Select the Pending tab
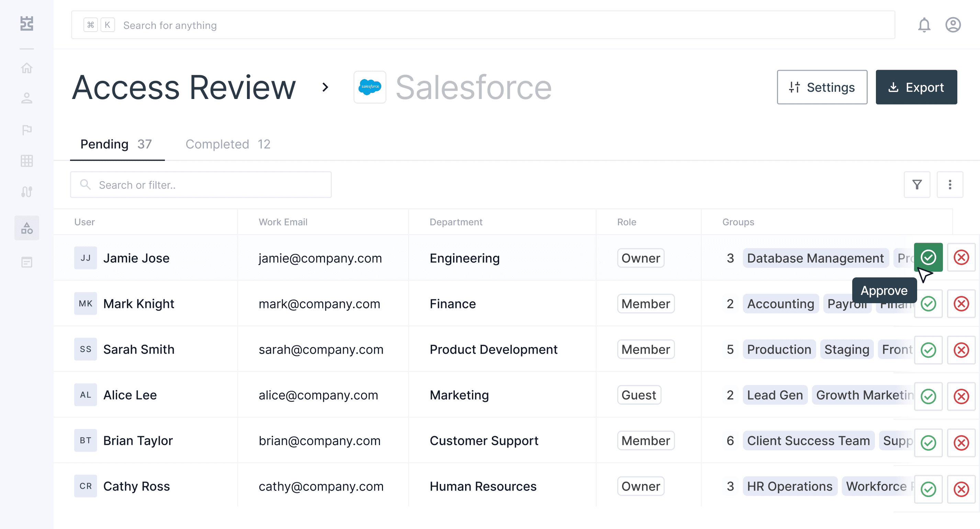Screen dimensions: 980x529 116,144
